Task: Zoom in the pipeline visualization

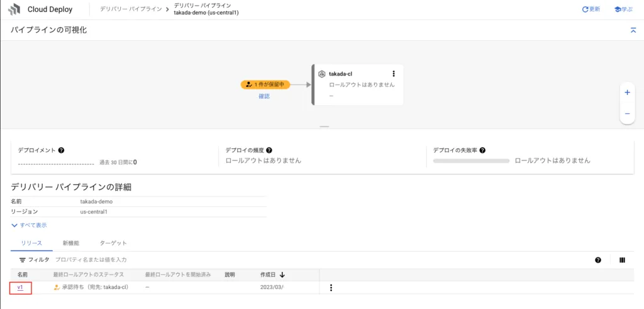Action: tap(627, 93)
